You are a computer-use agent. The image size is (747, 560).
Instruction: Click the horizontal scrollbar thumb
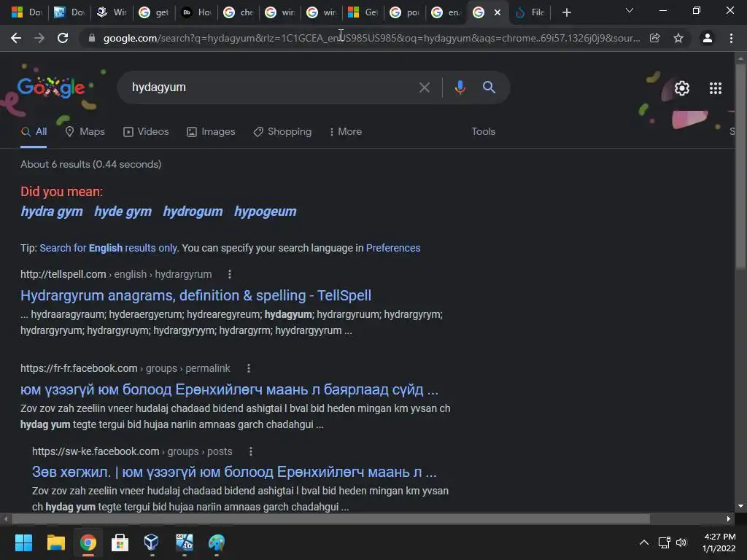331,518
